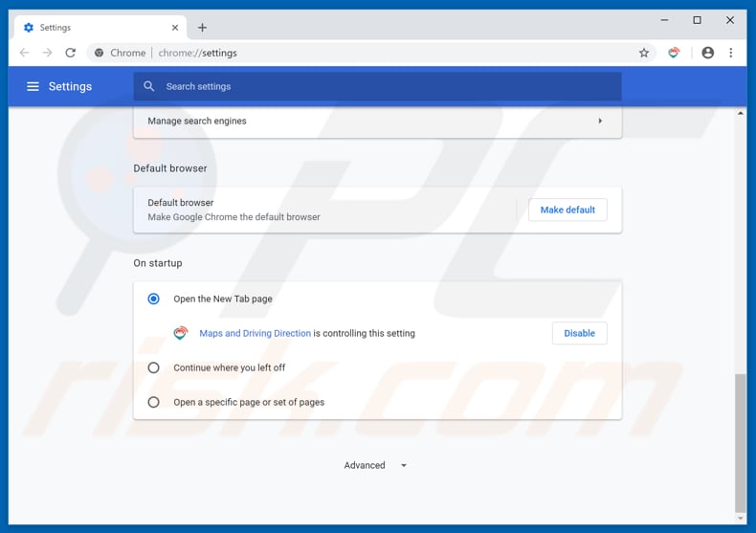The image size is (756, 533).
Task: Open the Maps and Driving Direction extension icon in toolbar
Action: [674, 53]
